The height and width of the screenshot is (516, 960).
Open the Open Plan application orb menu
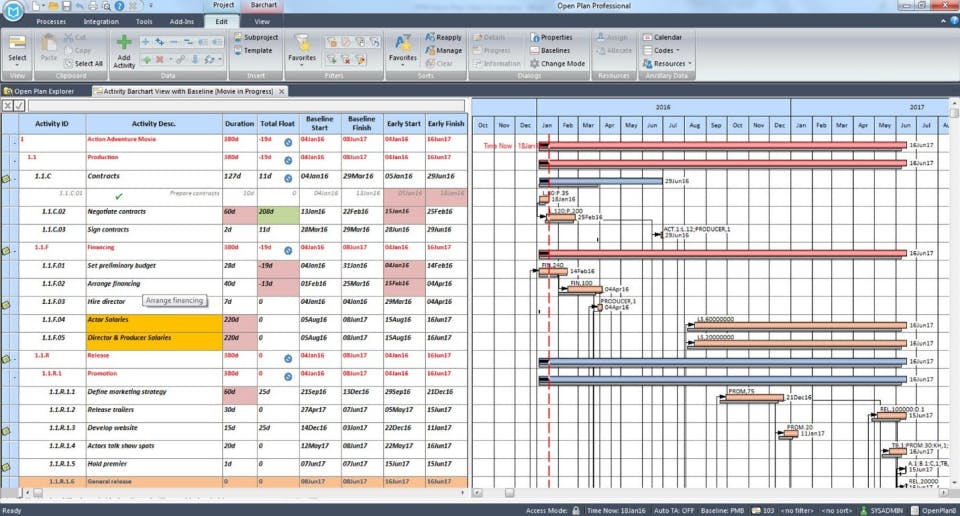[13, 10]
